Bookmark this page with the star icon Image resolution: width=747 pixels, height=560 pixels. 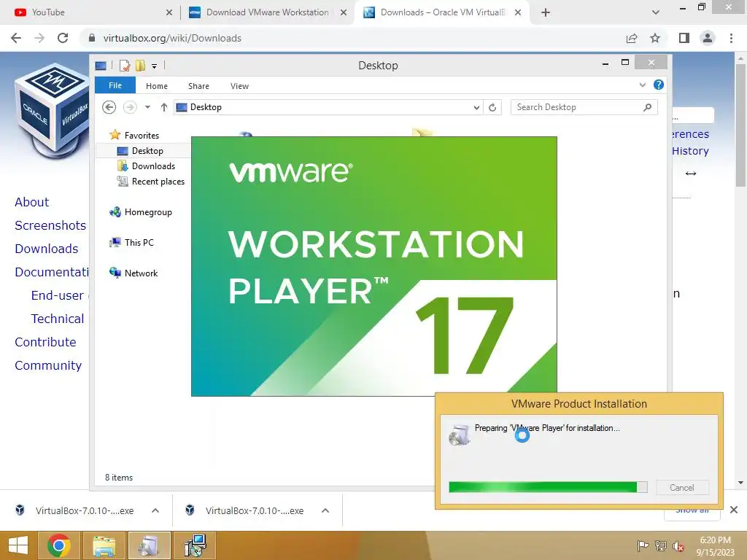coord(655,38)
